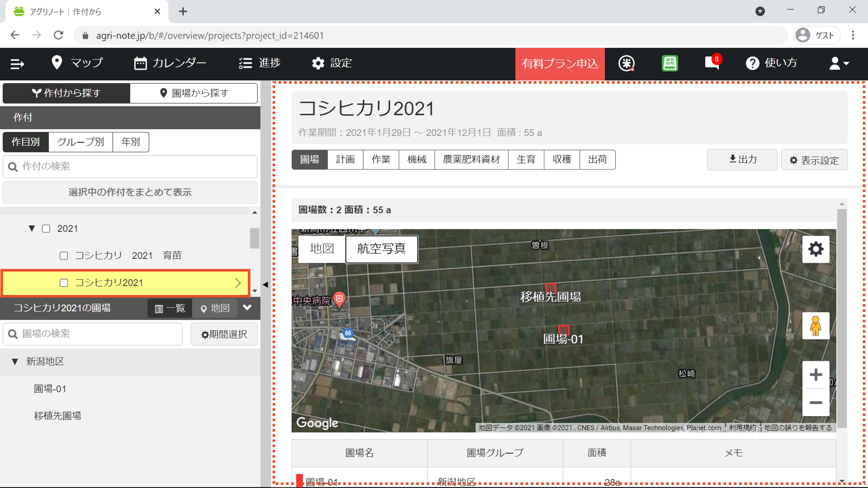The height and width of the screenshot is (488, 868).
Task: Open the green pesticide search icon
Action: pyautogui.click(x=670, y=63)
